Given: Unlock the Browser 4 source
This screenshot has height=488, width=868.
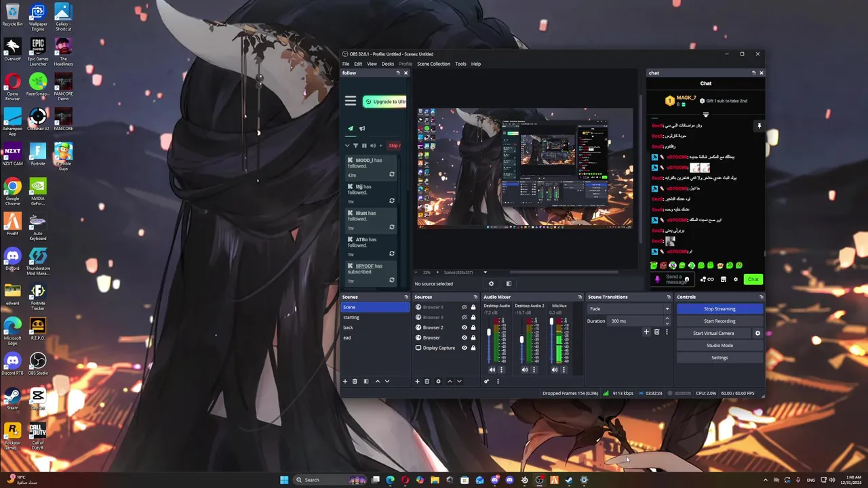Looking at the screenshot, I should (x=473, y=307).
